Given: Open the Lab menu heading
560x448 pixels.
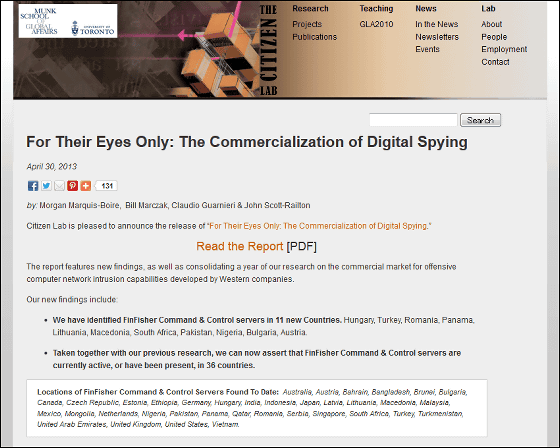Looking at the screenshot, I should click(488, 9).
